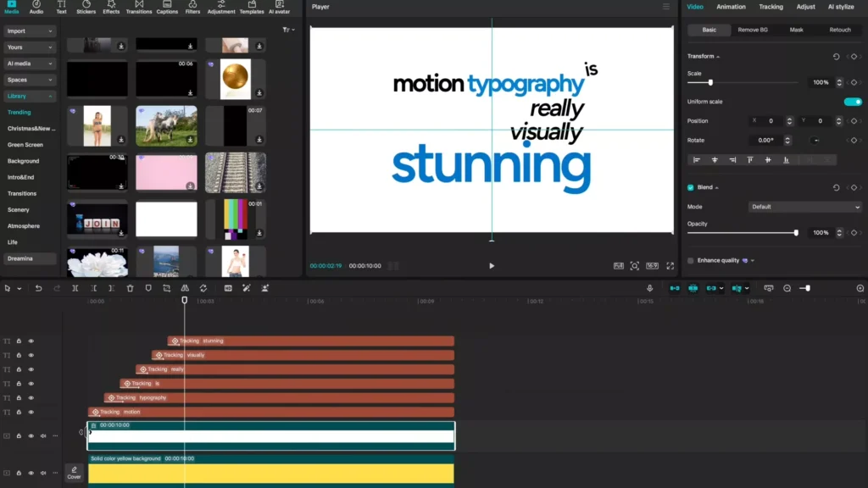Select the Mask tab
Viewport: 868px width, 488px height.
[796, 30]
